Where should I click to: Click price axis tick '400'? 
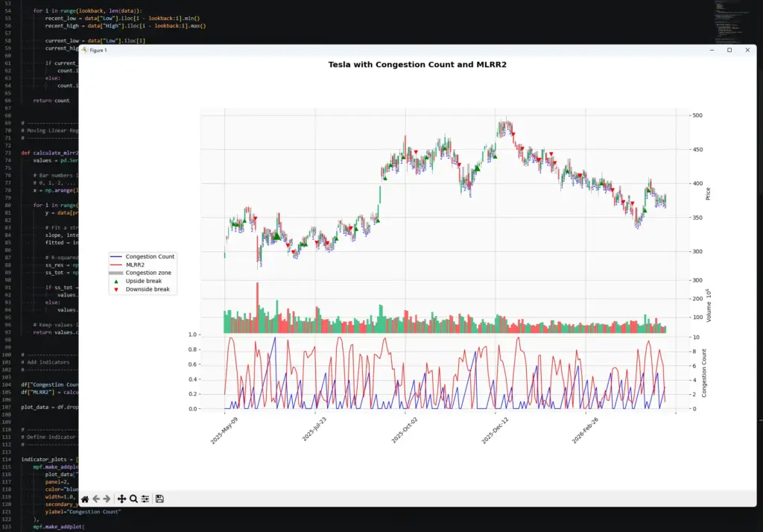tap(697, 183)
